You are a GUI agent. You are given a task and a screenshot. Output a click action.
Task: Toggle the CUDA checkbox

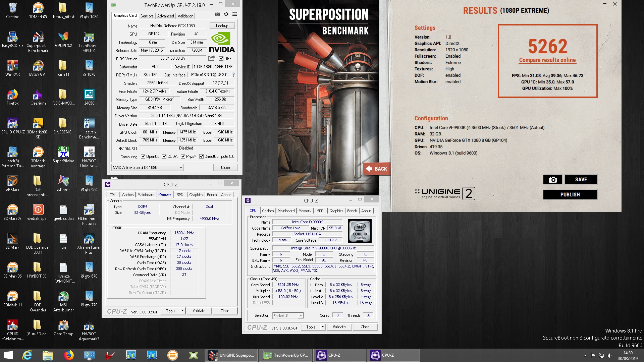coord(164,157)
